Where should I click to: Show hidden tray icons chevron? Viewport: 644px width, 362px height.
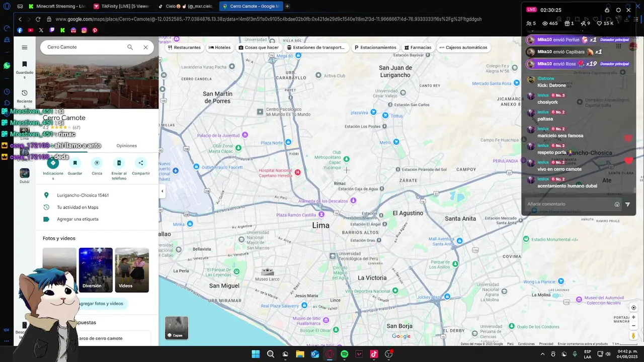(x=542, y=354)
